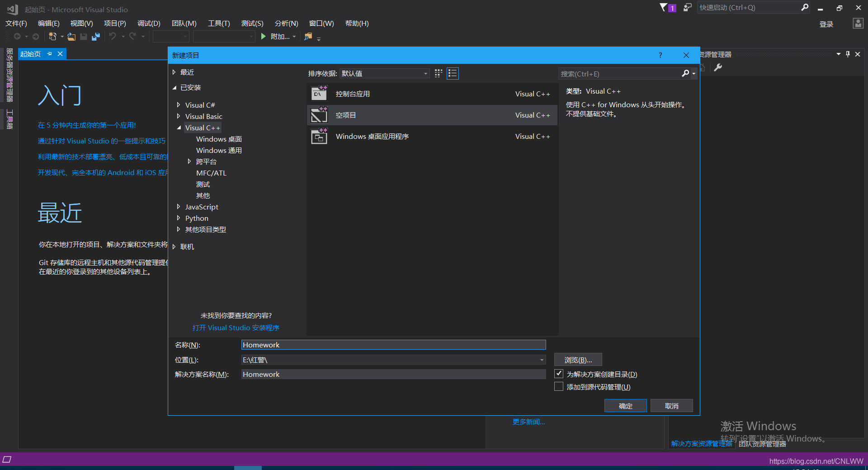Click the 登录 sign-in link
Image resolution: width=868 pixels, height=470 pixels.
click(826, 24)
